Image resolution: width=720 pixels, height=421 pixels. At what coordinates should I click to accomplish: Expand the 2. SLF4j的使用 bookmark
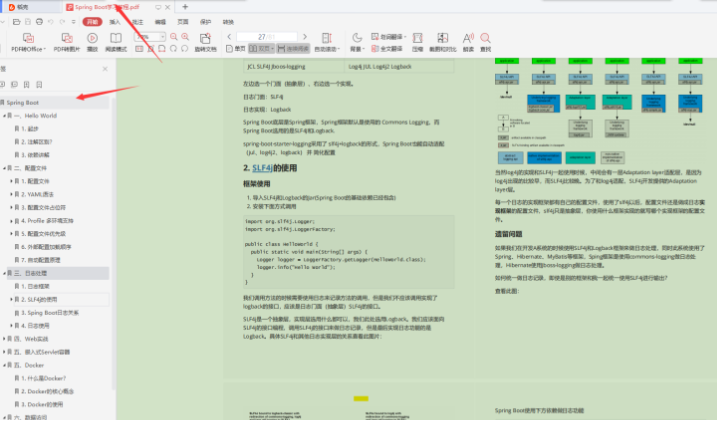pos(11,299)
